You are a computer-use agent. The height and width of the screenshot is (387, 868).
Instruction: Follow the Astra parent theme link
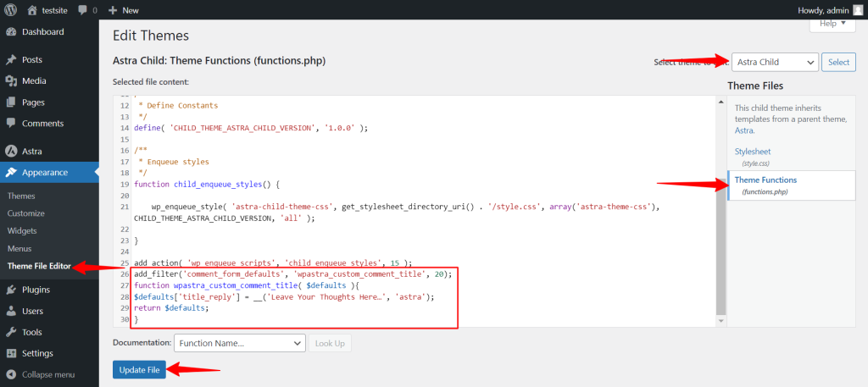coord(743,131)
